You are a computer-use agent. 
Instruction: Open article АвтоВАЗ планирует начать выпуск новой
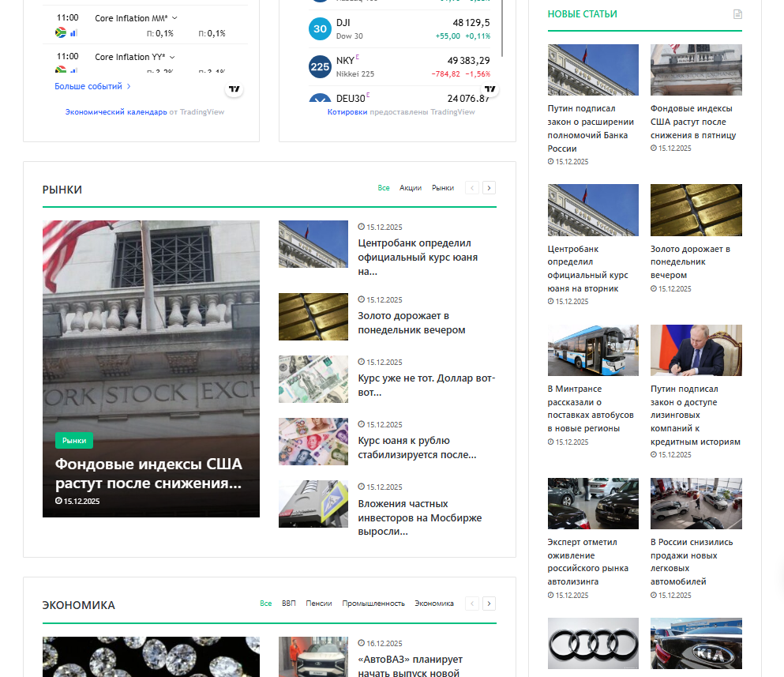coord(410,666)
